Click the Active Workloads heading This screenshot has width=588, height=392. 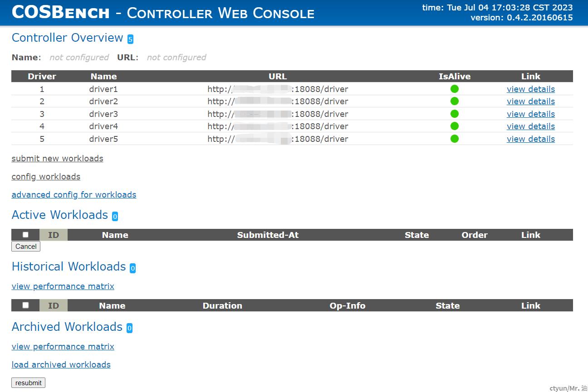click(x=60, y=215)
